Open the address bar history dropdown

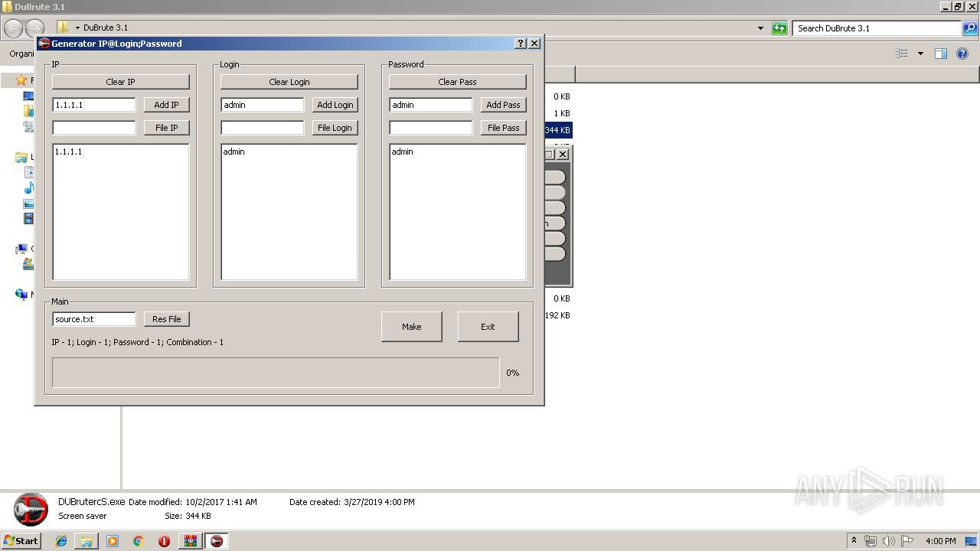click(x=760, y=28)
